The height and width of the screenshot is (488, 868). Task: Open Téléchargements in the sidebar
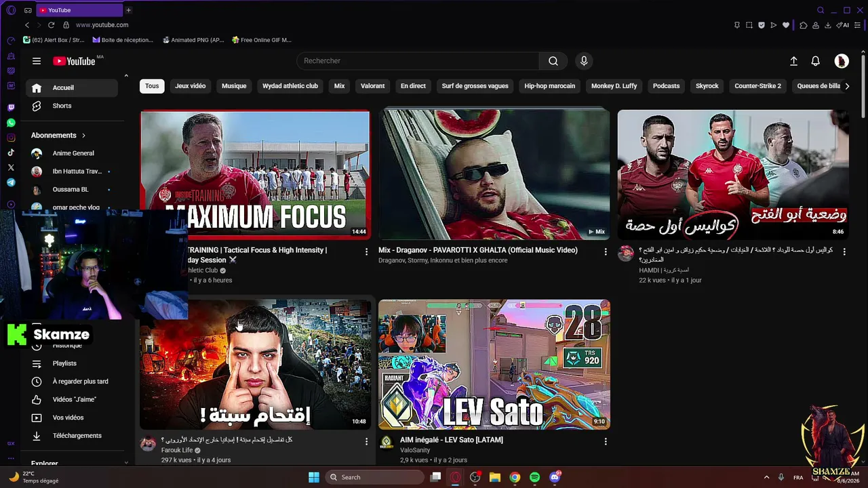(x=72, y=436)
